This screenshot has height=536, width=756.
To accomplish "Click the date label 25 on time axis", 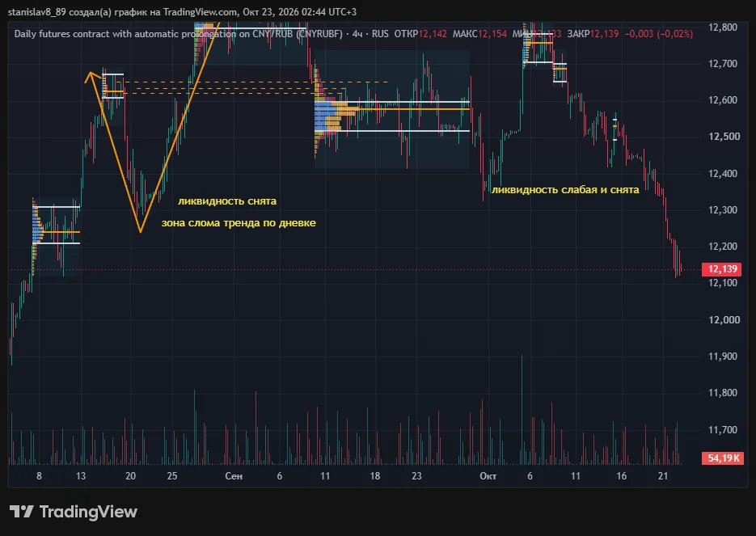I will click(x=172, y=476).
